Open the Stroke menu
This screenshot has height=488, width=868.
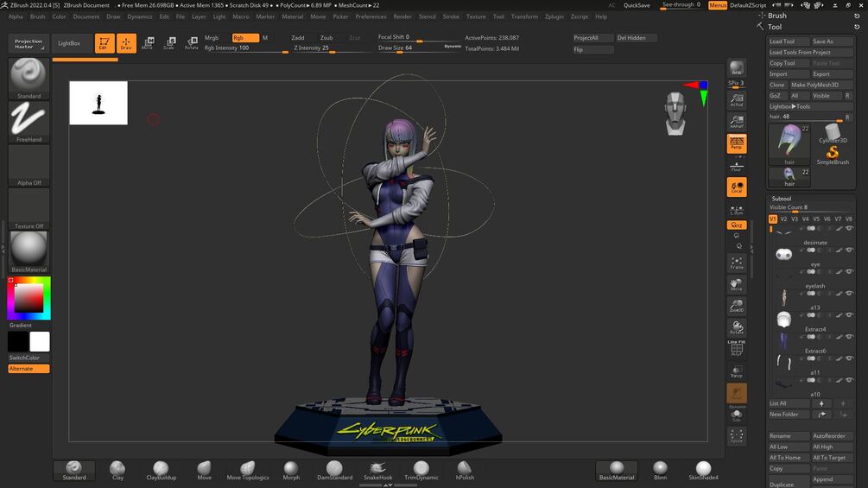(x=451, y=16)
